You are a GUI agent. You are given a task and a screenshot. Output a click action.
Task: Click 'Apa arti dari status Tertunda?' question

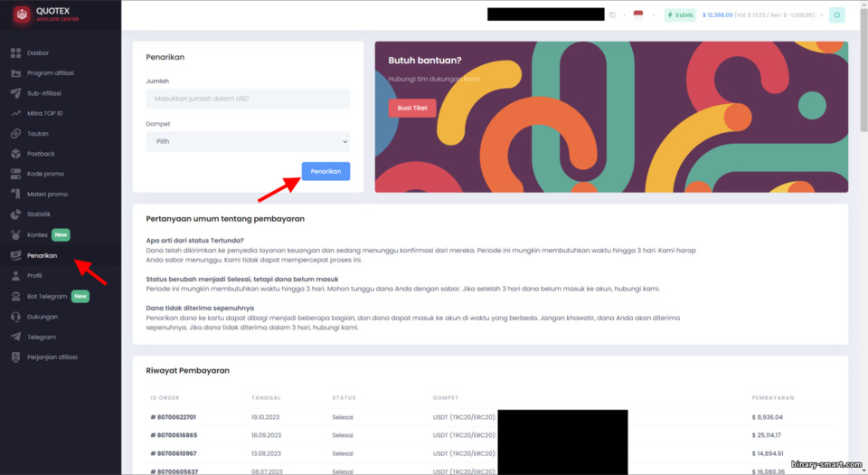click(x=195, y=241)
